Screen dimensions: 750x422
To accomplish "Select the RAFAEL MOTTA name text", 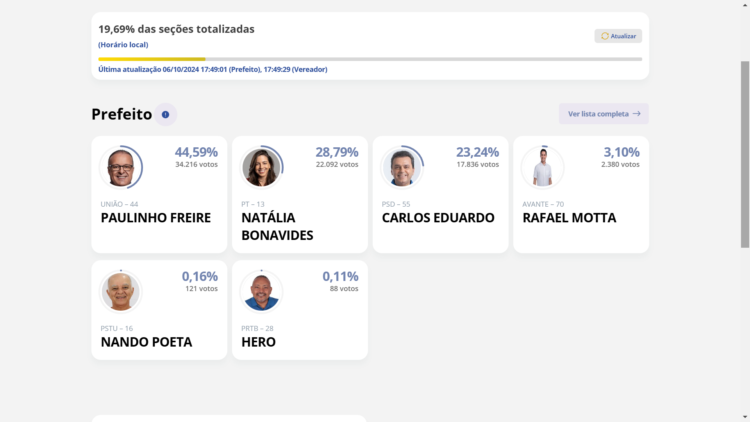I will 569,218.
